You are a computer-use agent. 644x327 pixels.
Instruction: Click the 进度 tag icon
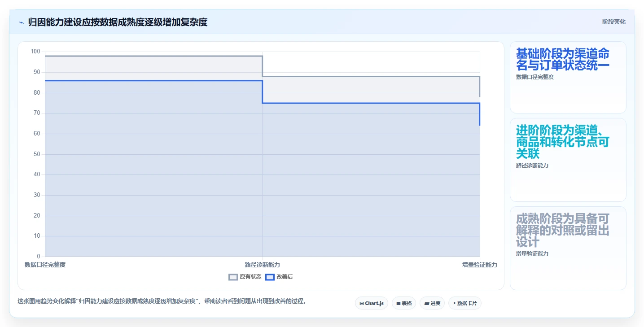[x=426, y=304]
